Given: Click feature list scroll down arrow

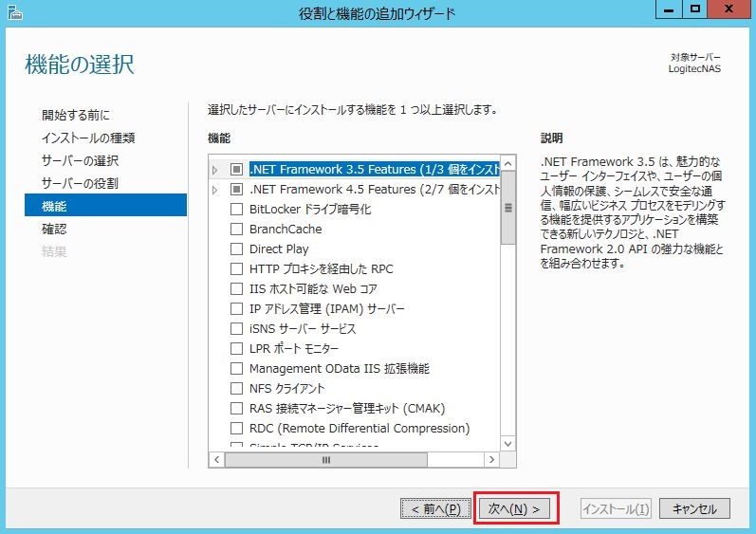Looking at the screenshot, I should coord(507,443).
